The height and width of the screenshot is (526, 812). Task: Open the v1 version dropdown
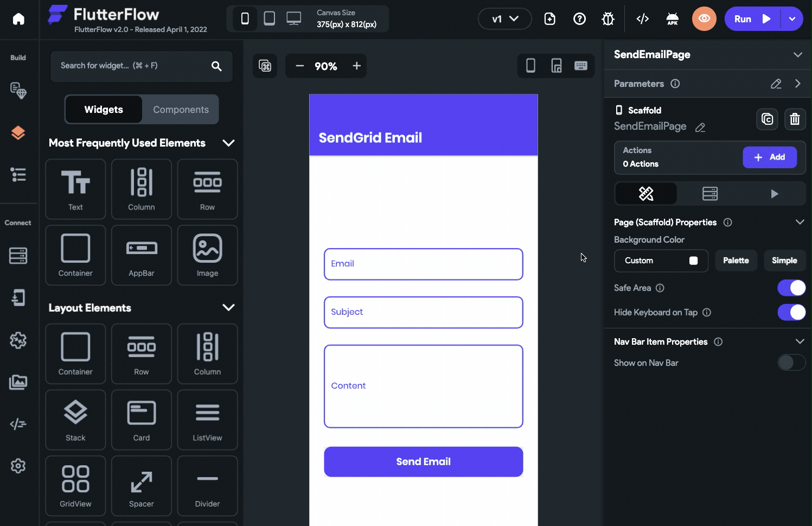pos(504,18)
